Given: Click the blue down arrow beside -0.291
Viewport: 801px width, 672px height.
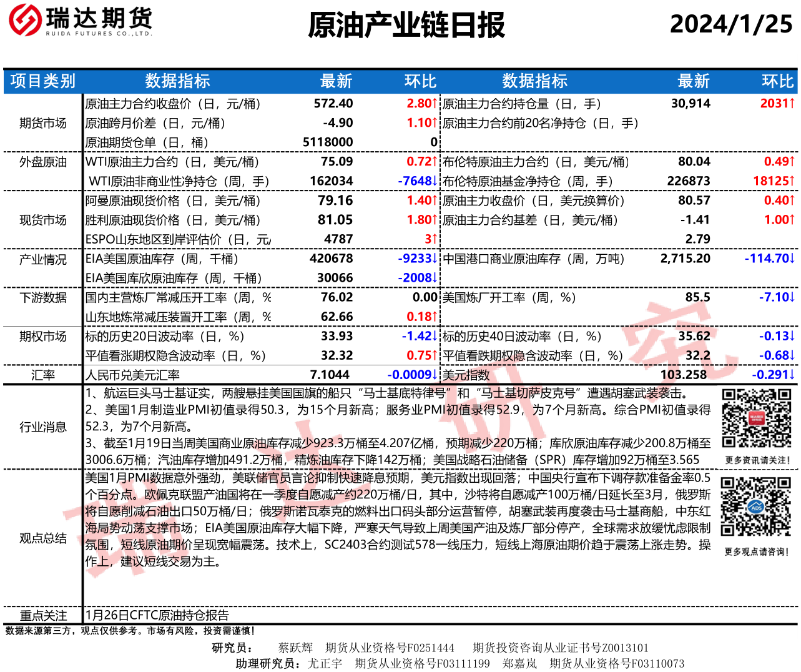Looking at the screenshot, I should pos(792,375).
